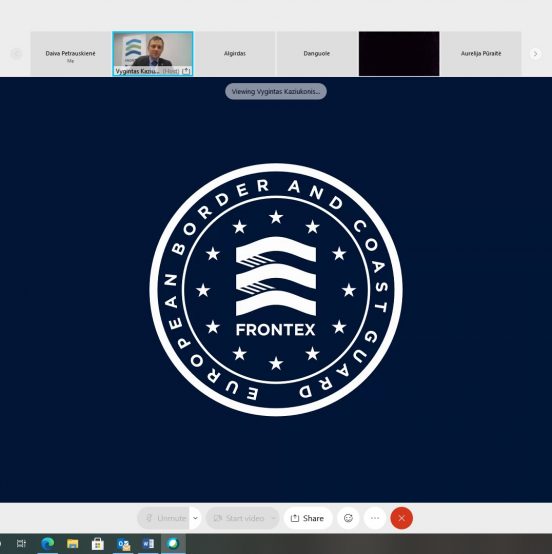The height and width of the screenshot is (554, 552).
Task: Open Word from the taskbar
Action: (x=148, y=543)
